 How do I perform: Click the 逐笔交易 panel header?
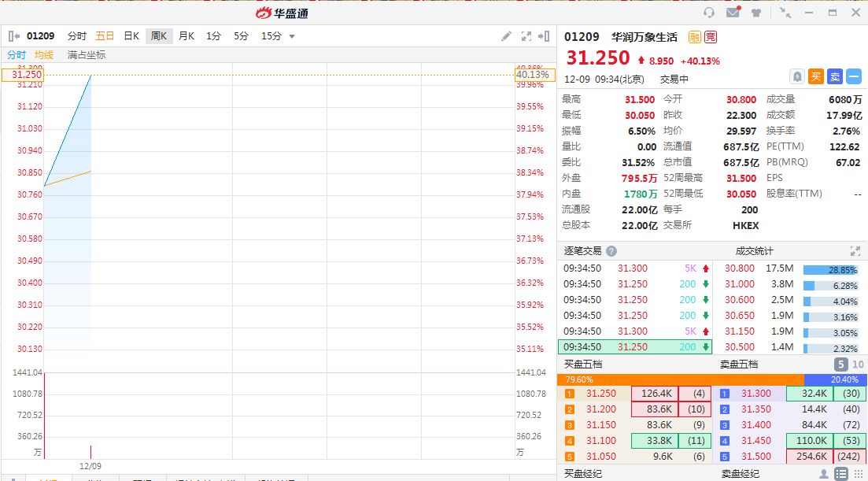point(582,251)
